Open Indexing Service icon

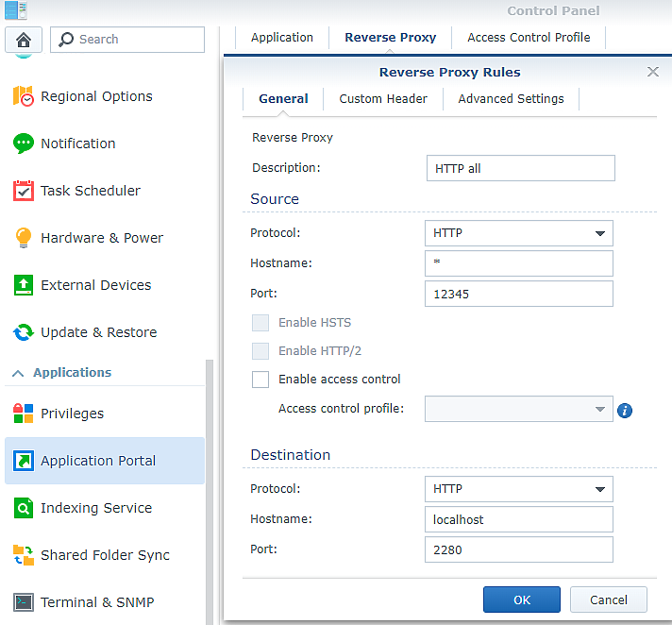pyautogui.click(x=24, y=508)
